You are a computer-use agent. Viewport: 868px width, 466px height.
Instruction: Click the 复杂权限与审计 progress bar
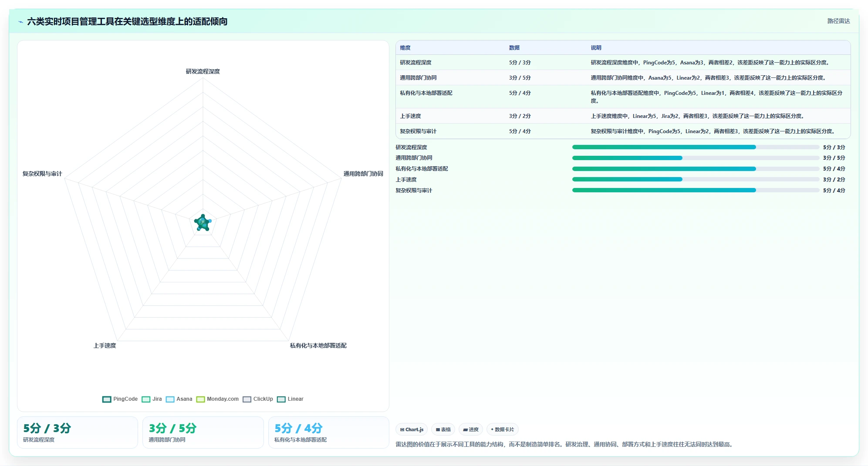(x=696, y=190)
